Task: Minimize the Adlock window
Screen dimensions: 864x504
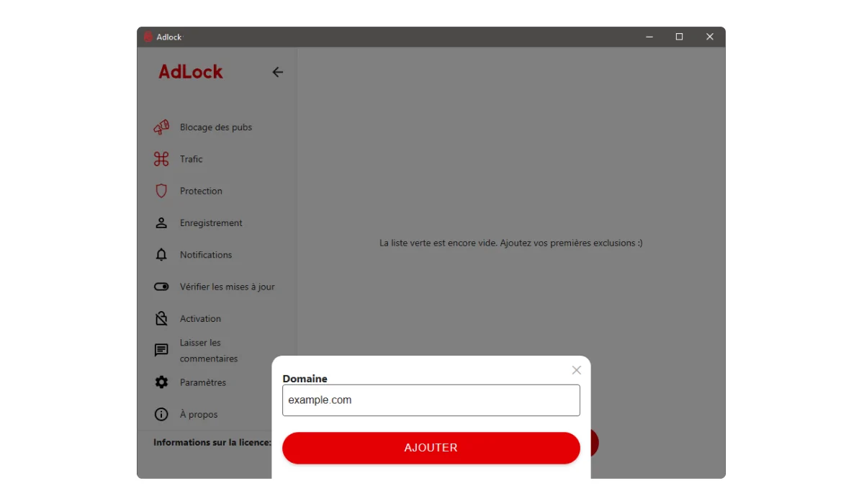Action: coord(649,37)
